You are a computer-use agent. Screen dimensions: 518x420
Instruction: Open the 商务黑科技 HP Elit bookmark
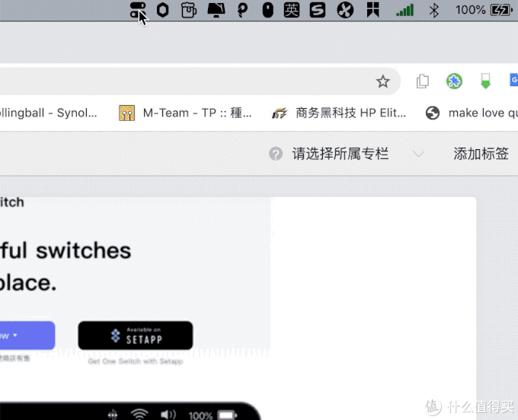click(x=339, y=113)
